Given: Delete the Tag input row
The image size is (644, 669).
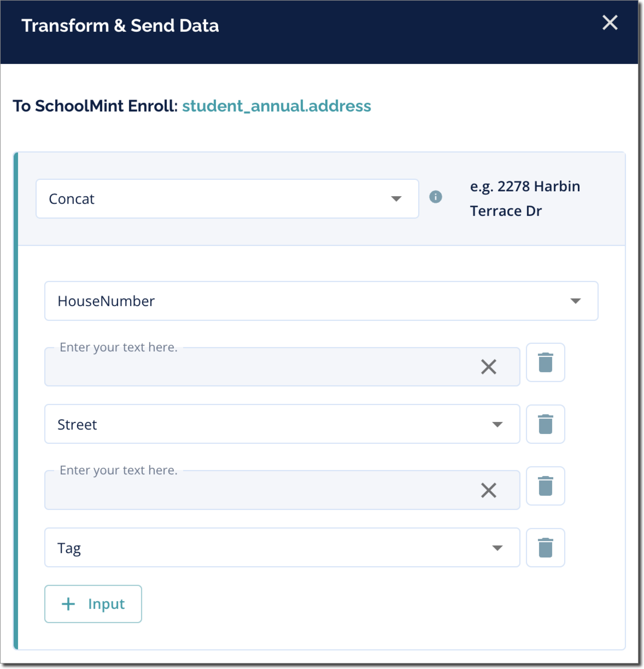Looking at the screenshot, I should [x=545, y=548].
